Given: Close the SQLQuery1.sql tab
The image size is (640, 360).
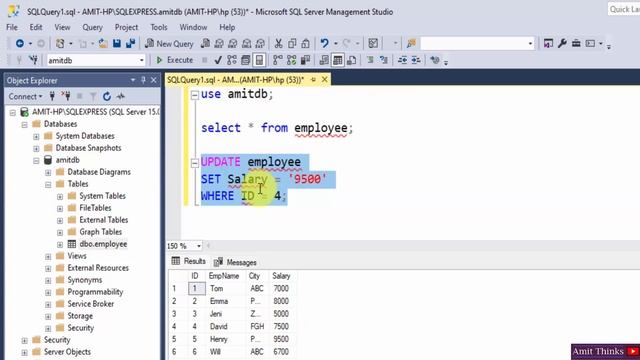Looking at the screenshot, I should 324,80.
